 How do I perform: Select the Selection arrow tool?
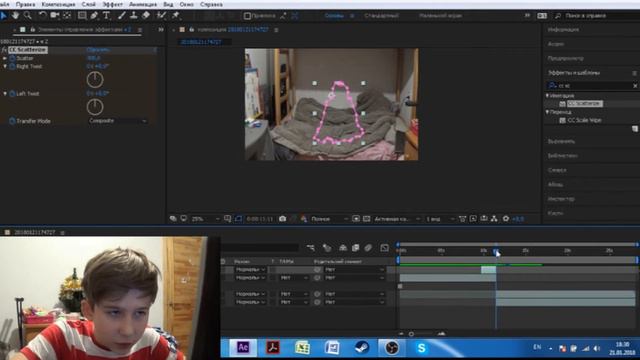[4, 16]
